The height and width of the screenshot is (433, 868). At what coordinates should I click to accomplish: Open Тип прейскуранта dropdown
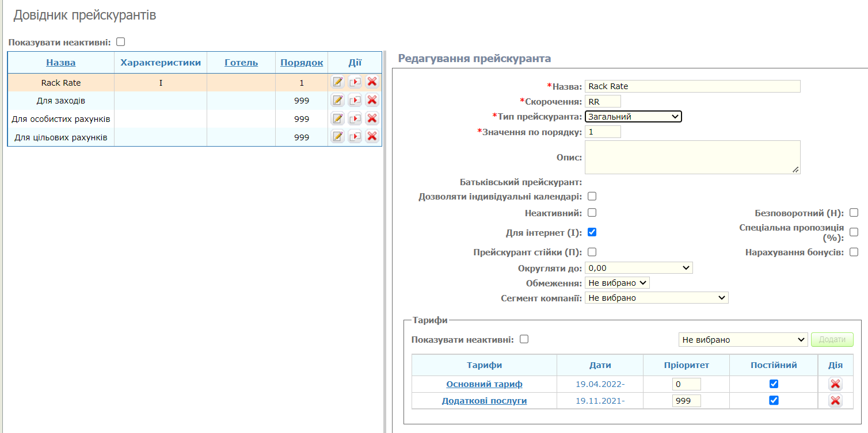tap(633, 117)
